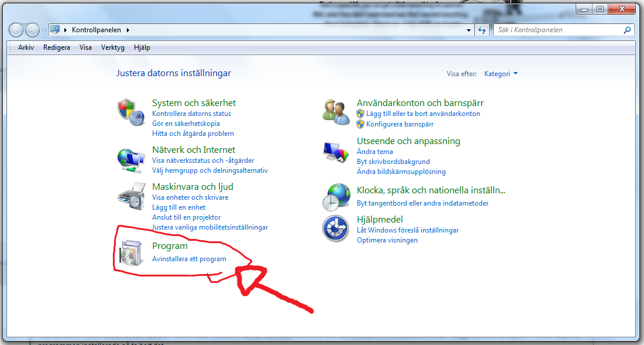Click the search magnifier icon

(627, 30)
